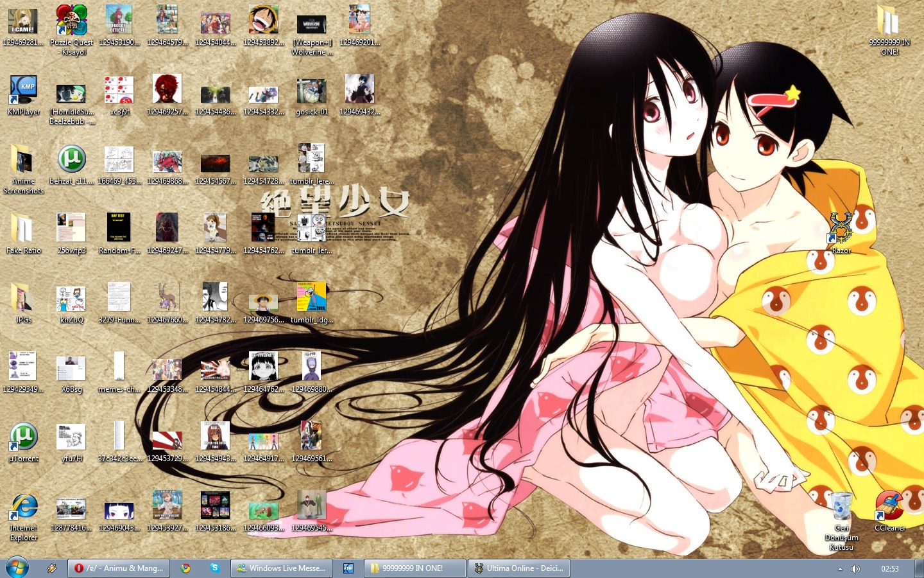Select the 129453892... image file
This screenshot has height=578, width=924.
click(264, 21)
